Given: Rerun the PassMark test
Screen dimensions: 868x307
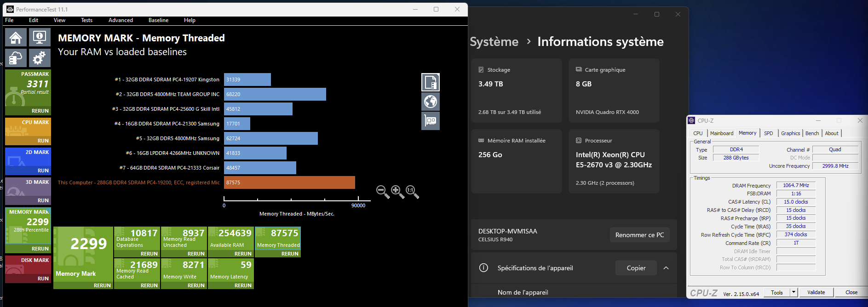Looking at the screenshot, I should (40, 111).
